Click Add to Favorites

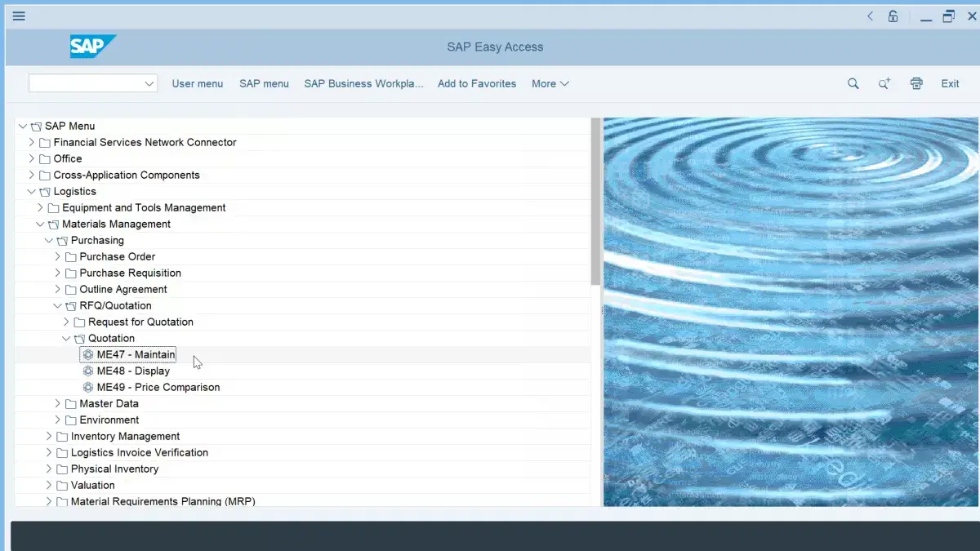[x=477, y=83]
